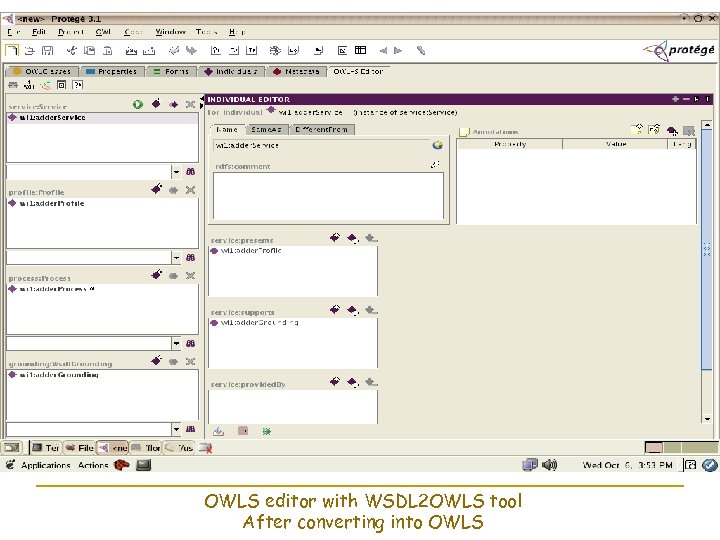This screenshot has height=540, width=720.
Task: Open the Window menu
Action: pyautogui.click(x=170, y=32)
